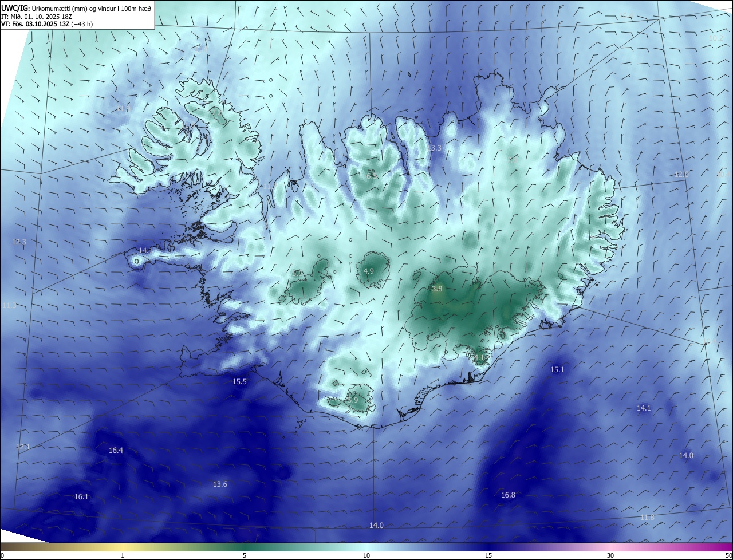Select the 13.6 value label
This screenshot has width=733, height=560.
click(220, 484)
